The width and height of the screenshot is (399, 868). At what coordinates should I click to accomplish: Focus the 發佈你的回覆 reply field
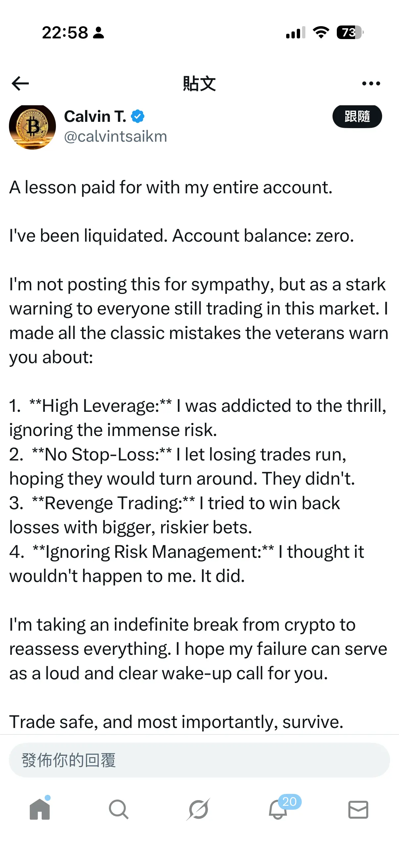tap(199, 760)
